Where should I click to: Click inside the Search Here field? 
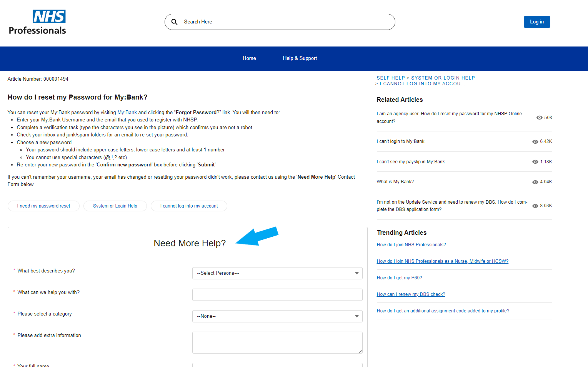point(269,22)
